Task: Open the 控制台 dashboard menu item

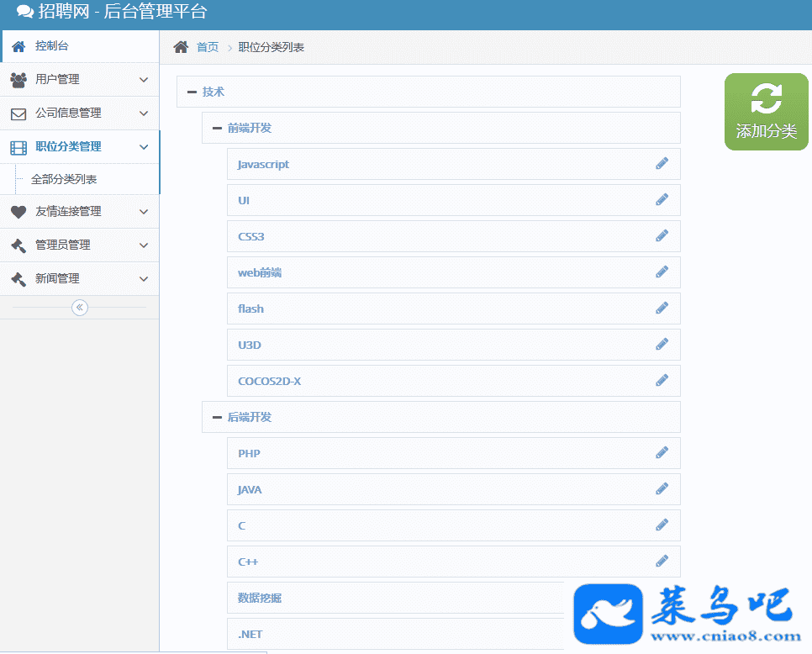Action: click(x=79, y=45)
